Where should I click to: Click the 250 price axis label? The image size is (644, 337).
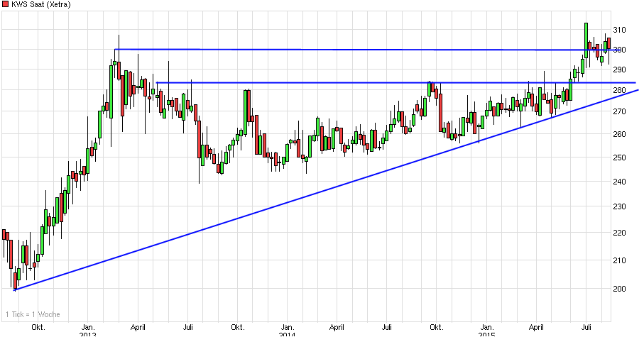pos(621,158)
